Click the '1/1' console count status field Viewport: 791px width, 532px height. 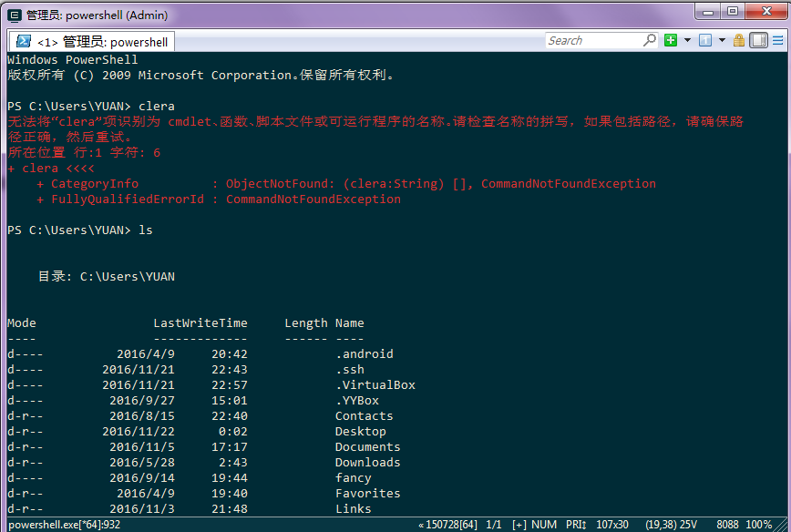(x=493, y=525)
